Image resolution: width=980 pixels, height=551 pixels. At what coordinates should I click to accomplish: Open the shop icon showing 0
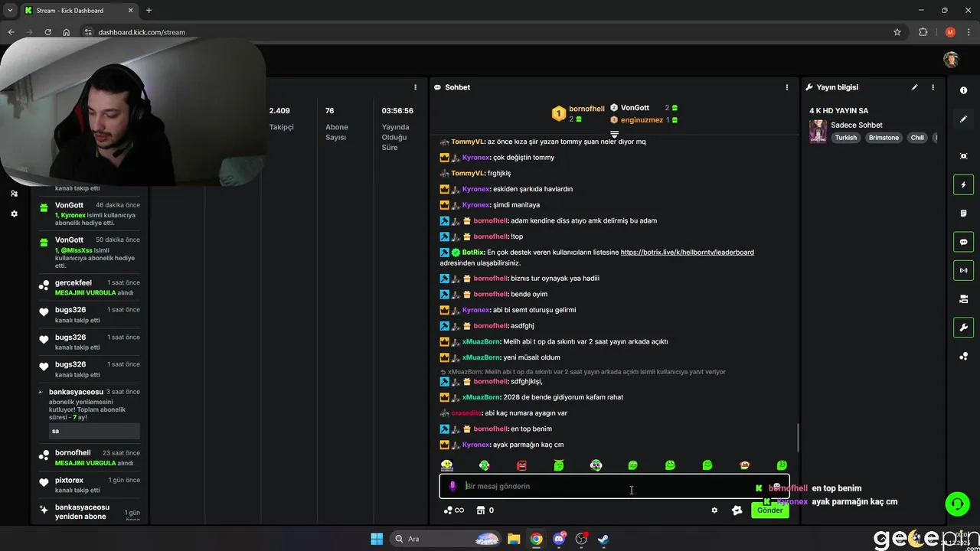485,510
